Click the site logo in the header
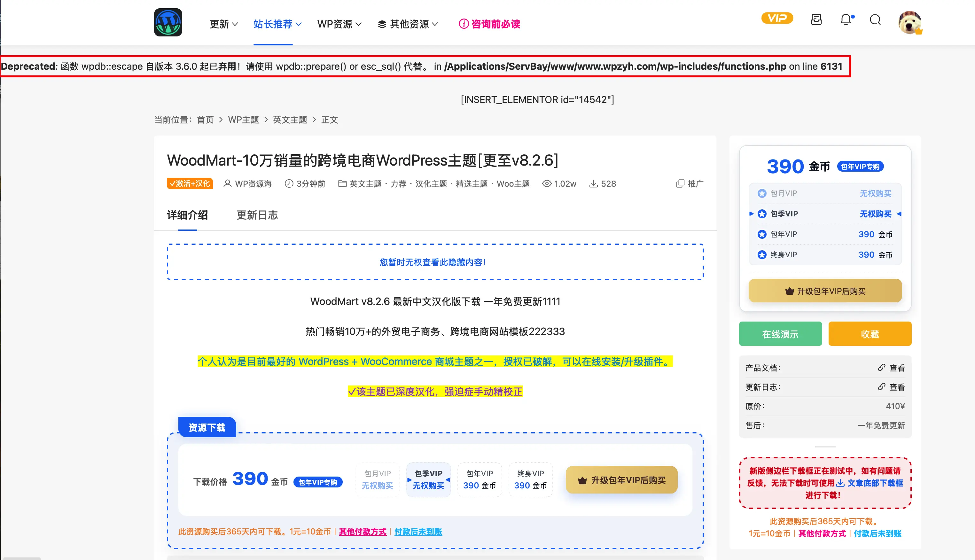 pos(168,22)
